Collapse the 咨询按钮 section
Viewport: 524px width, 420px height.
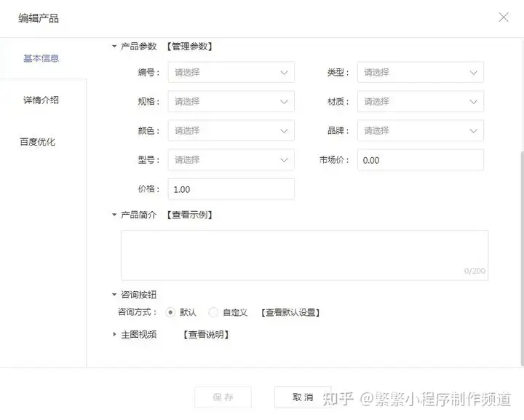pyautogui.click(x=114, y=294)
